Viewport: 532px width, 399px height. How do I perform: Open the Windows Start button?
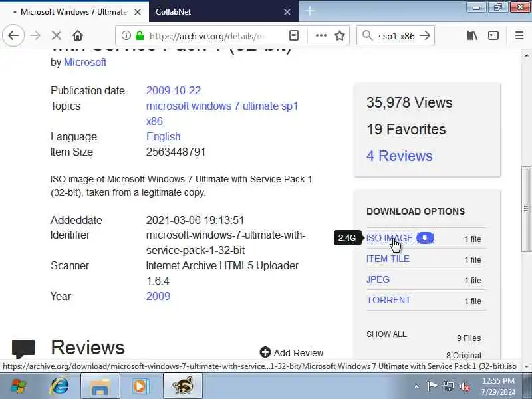18,386
